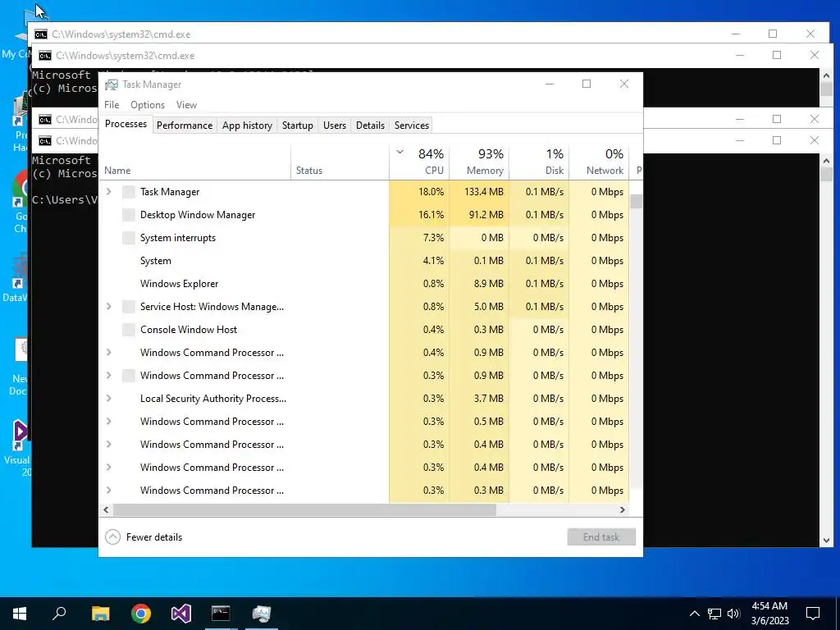The height and width of the screenshot is (630, 840).
Task: Expand the 0.5 MB Windows Command Processor row
Action: (x=109, y=422)
